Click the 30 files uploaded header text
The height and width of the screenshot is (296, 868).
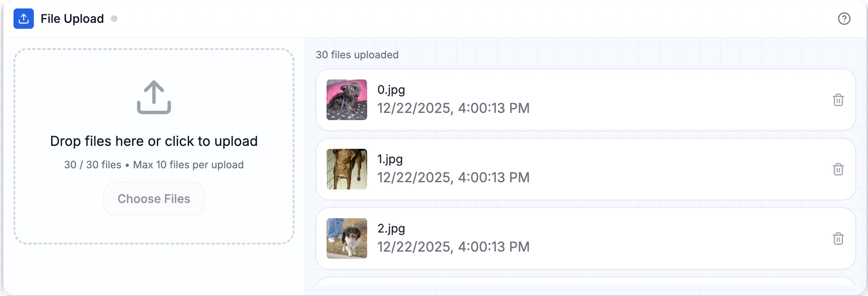tap(357, 55)
